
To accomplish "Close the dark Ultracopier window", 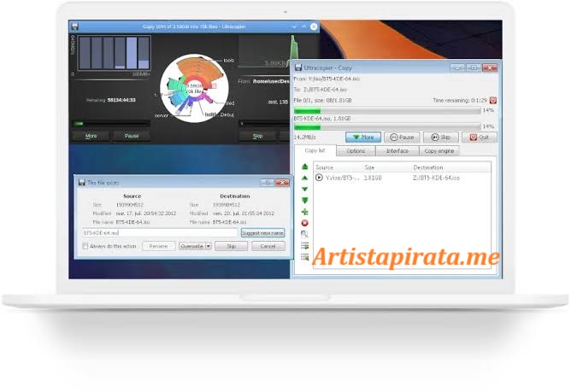I will coord(314,26).
